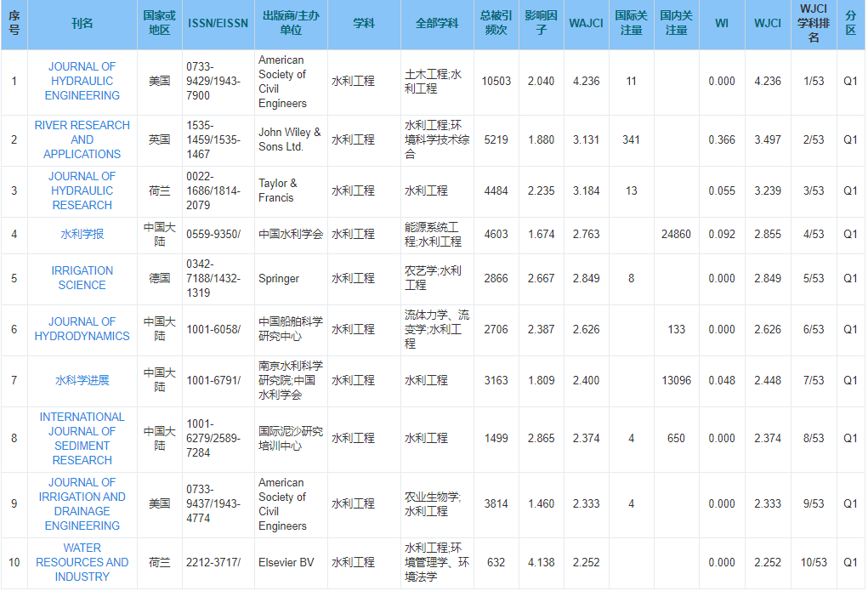Click the 国家或地区 column header

(x=160, y=23)
